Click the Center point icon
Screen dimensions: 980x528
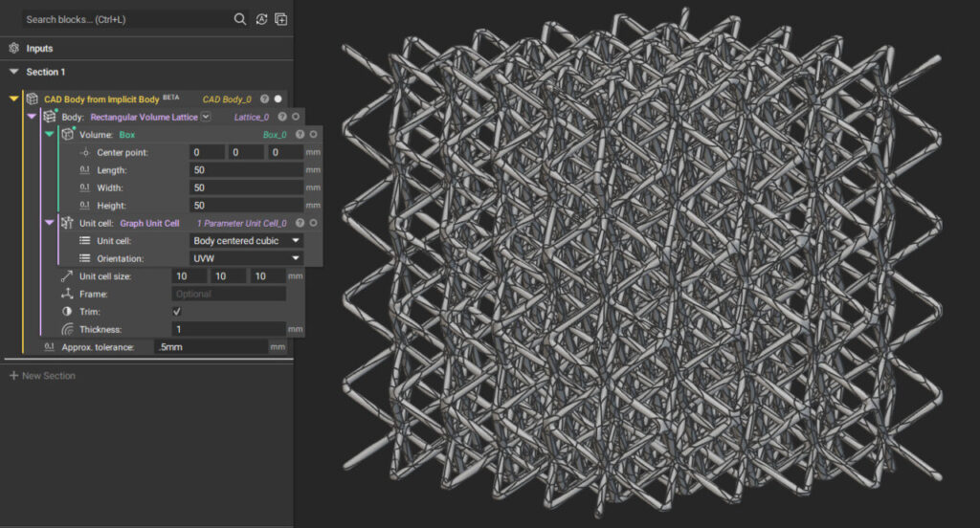85,152
